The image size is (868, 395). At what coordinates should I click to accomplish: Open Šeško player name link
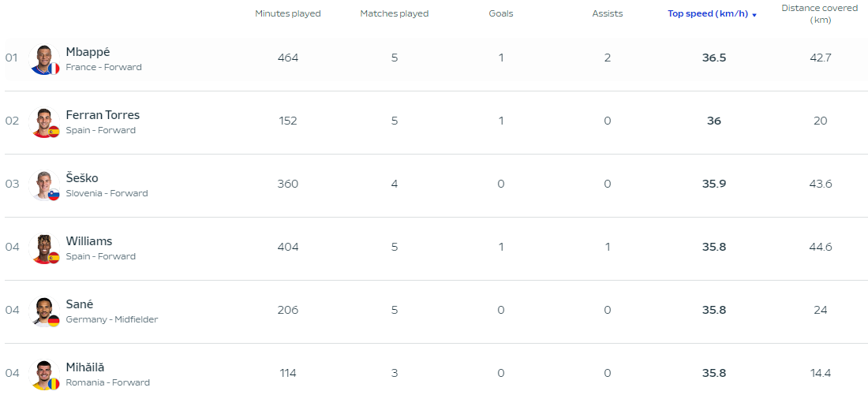click(82, 178)
